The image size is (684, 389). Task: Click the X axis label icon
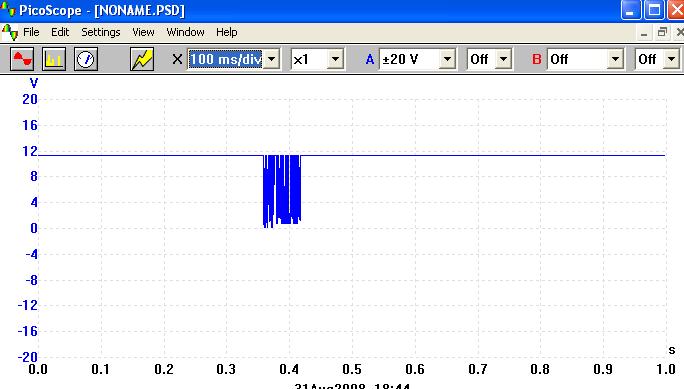[177, 59]
